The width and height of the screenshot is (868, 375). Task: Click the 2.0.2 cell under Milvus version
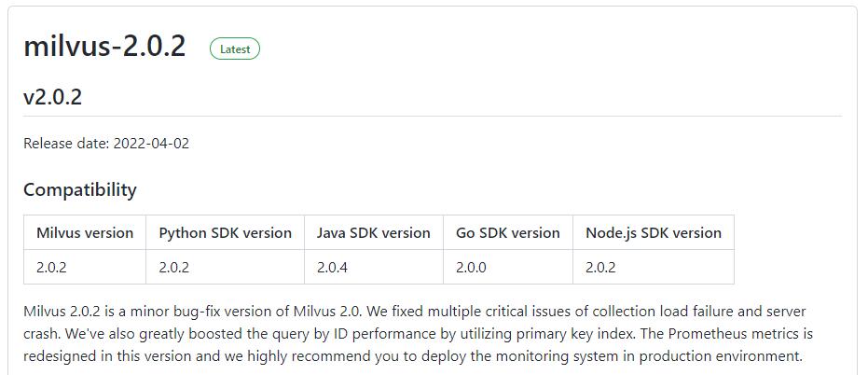pyautogui.click(x=51, y=268)
